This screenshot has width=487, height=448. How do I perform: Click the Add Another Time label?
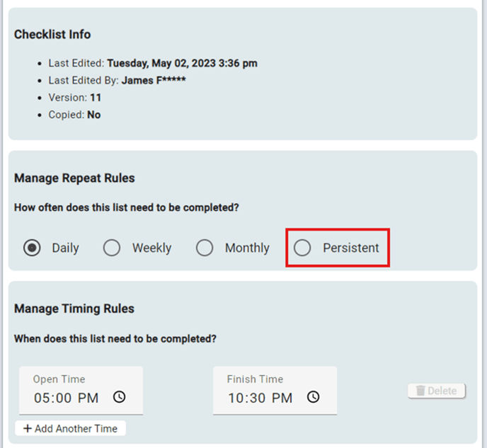[x=77, y=428]
